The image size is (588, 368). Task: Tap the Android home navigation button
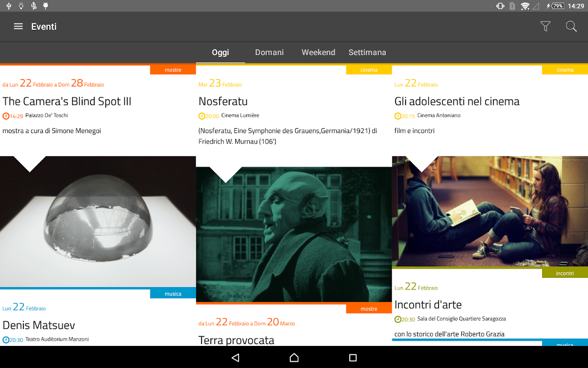point(294,357)
